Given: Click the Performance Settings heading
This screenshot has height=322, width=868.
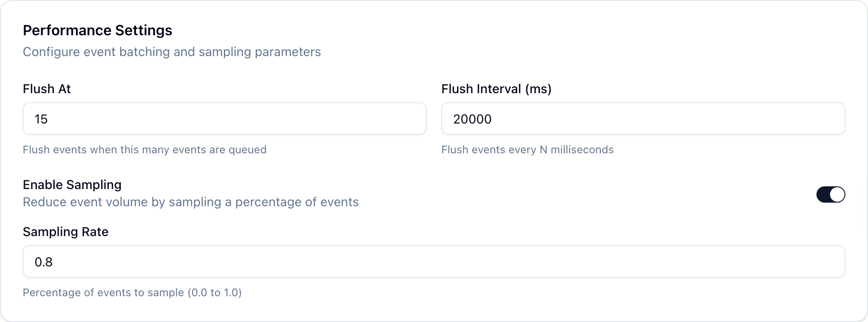Looking at the screenshot, I should click(x=97, y=30).
